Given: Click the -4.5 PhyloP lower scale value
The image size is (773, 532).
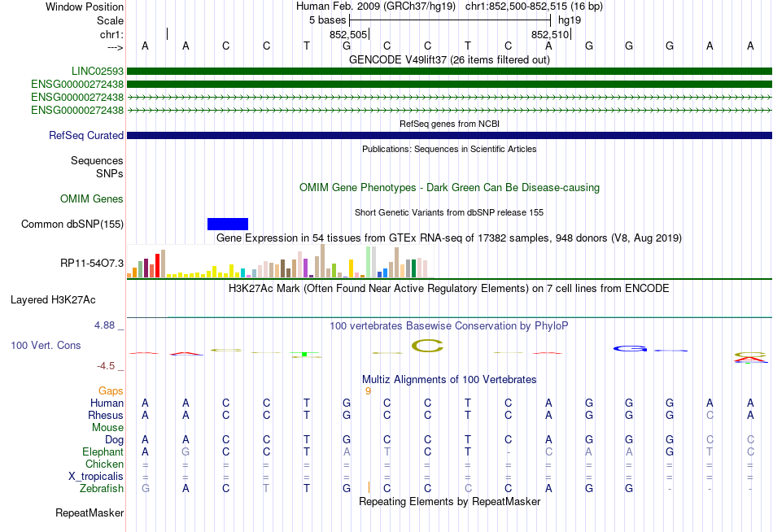Looking at the screenshot, I should pos(106,366).
